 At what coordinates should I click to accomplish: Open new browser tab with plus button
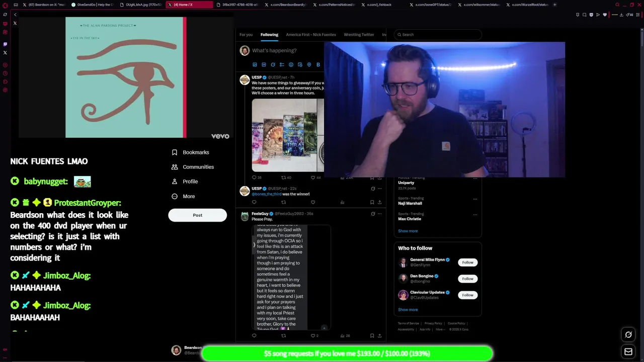point(554,5)
